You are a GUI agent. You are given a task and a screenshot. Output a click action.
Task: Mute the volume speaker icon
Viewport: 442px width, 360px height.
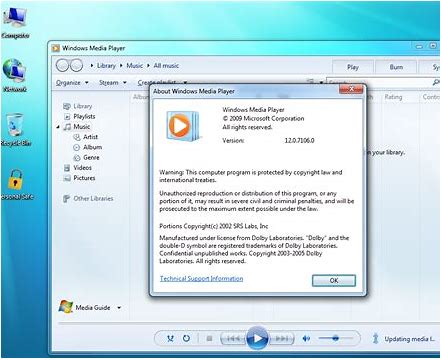coord(306,339)
